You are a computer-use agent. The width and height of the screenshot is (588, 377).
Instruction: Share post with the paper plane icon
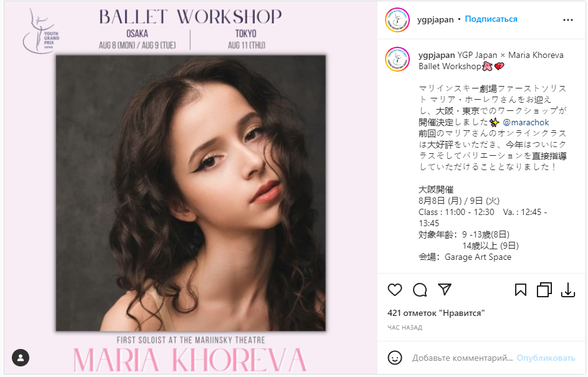[x=444, y=289]
